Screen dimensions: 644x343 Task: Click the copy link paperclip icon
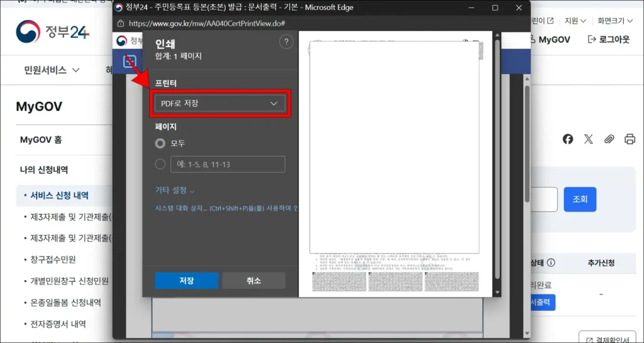(x=609, y=139)
